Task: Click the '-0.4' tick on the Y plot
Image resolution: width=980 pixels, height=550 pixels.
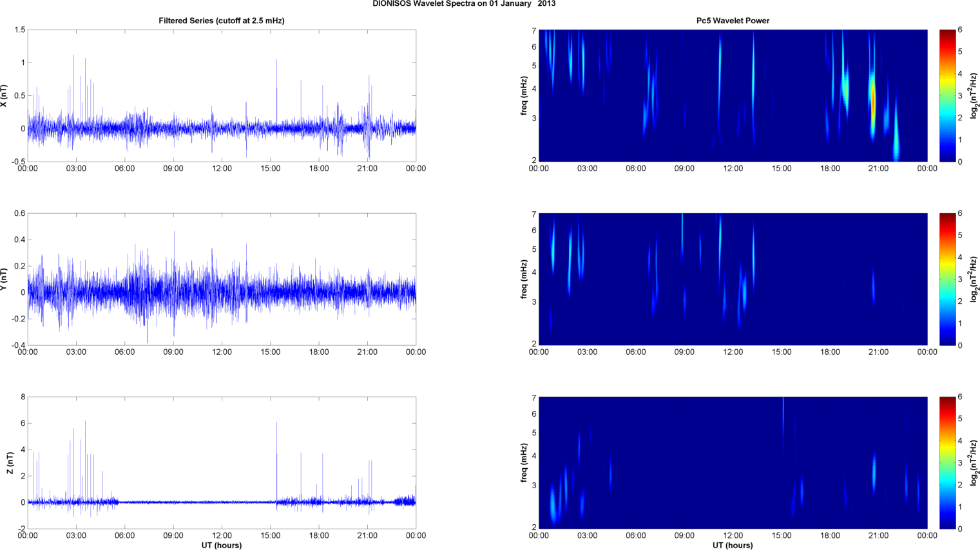Action: [18, 345]
